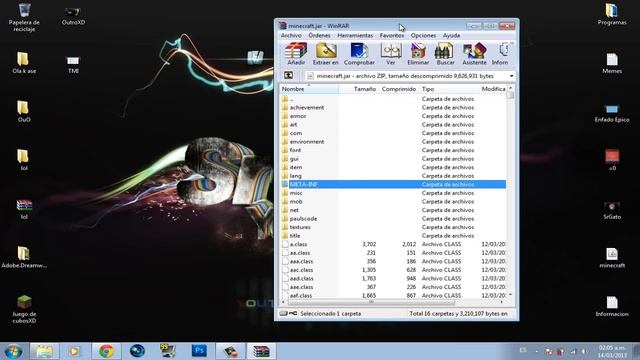The height and width of the screenshot is (360, 640).
Task: Open the Informacion desktop file
Action: pyautogui.click(x=612, y=307)
